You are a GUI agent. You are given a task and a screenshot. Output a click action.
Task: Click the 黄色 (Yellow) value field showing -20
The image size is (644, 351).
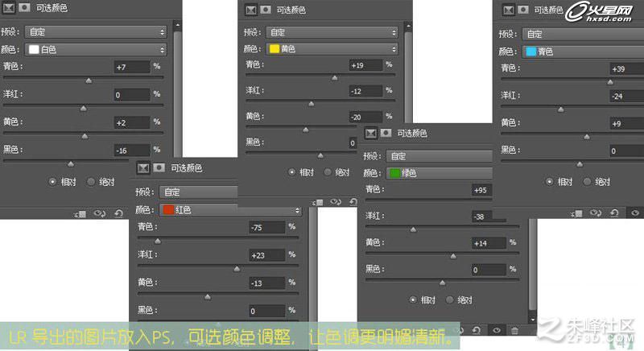[366, 118]
